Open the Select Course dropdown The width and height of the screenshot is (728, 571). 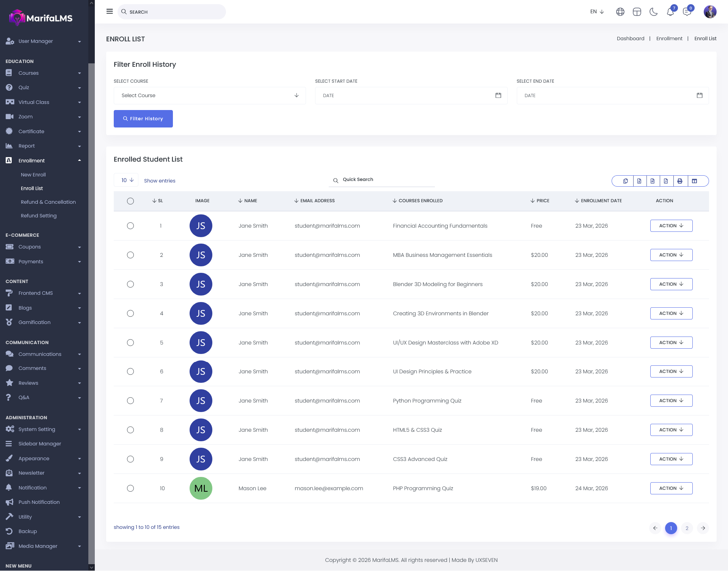(x=210, y=96)
